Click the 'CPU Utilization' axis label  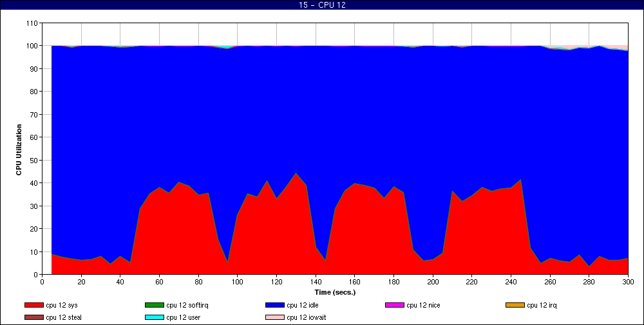(x=19, y=150)
